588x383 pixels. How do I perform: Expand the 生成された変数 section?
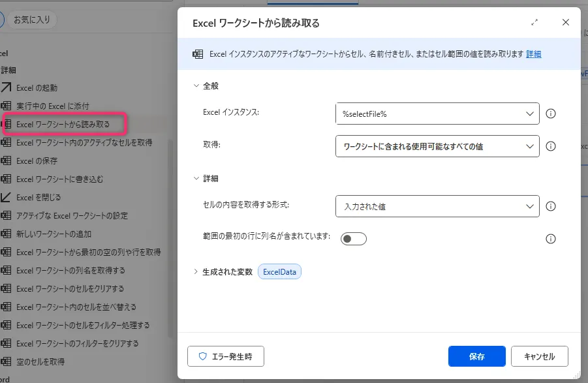click(195, 272)
